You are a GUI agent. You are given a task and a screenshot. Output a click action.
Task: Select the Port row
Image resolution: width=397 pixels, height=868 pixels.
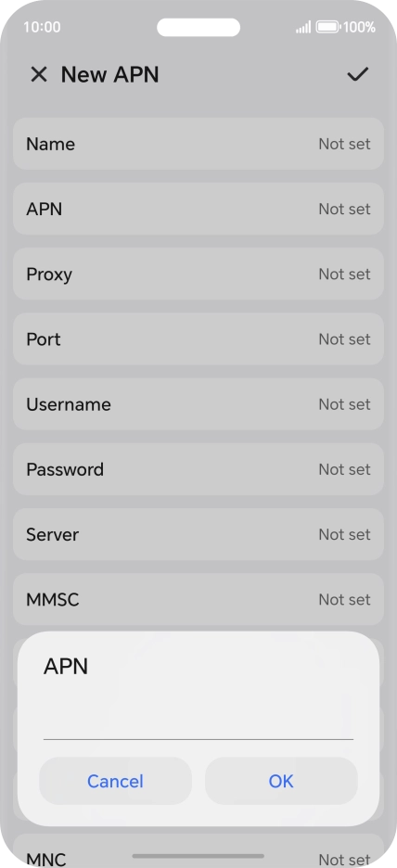coord(198,339)
